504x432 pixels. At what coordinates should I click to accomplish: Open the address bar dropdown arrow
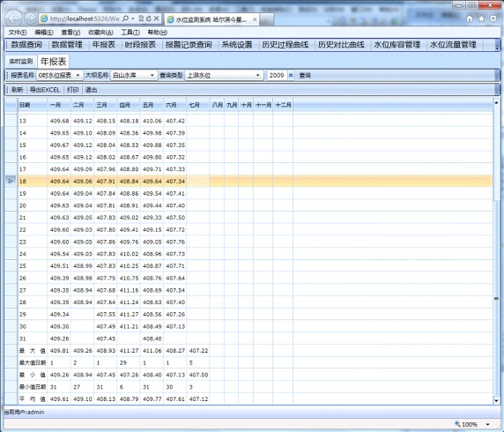[133, 19]
